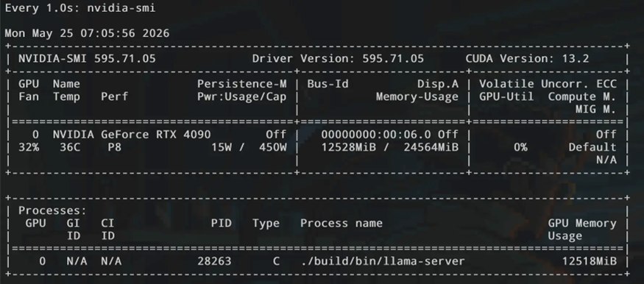Click the compute mode value 'Default'

tap(592, 147)
